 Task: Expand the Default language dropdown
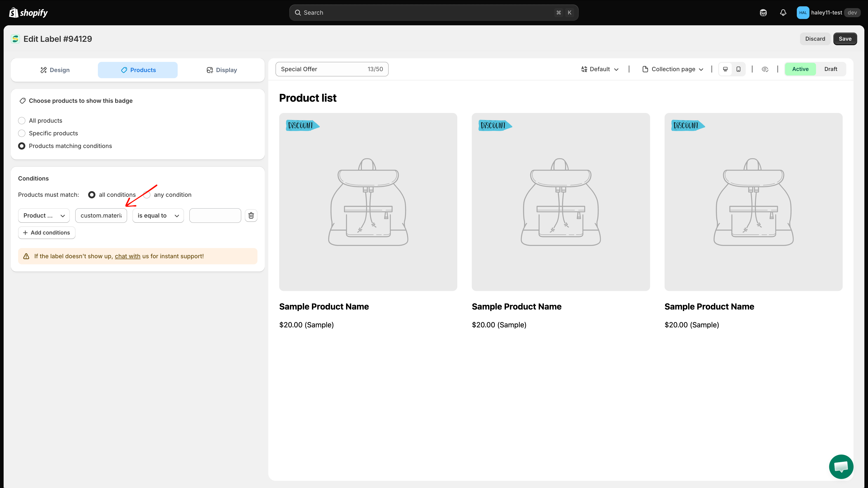(600, 69)
